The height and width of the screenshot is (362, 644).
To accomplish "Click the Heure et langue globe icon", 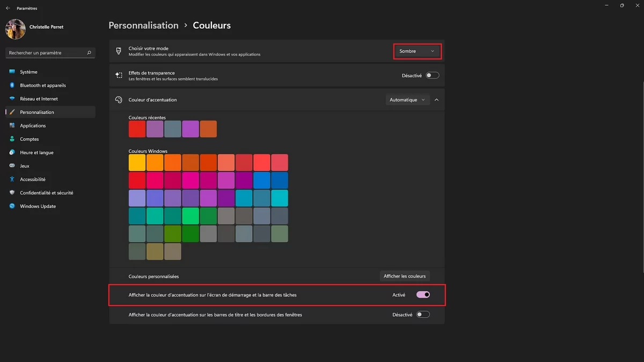I will tap(12, 152).
